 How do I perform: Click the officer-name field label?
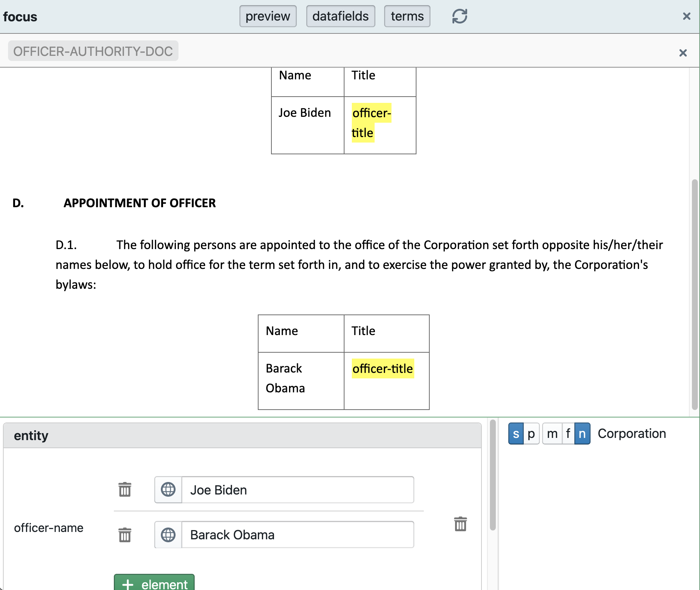click(48, 528)
